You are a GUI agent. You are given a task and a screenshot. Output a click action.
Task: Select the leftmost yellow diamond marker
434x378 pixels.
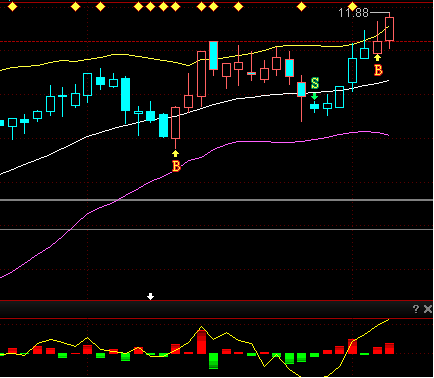pyautogui.click(x=12, y=6)
